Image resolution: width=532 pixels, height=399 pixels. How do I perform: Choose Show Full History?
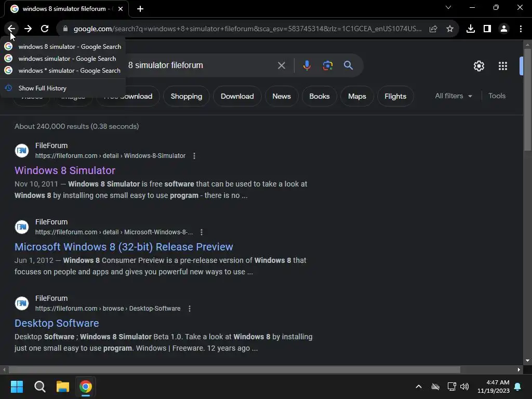[63, 88]
